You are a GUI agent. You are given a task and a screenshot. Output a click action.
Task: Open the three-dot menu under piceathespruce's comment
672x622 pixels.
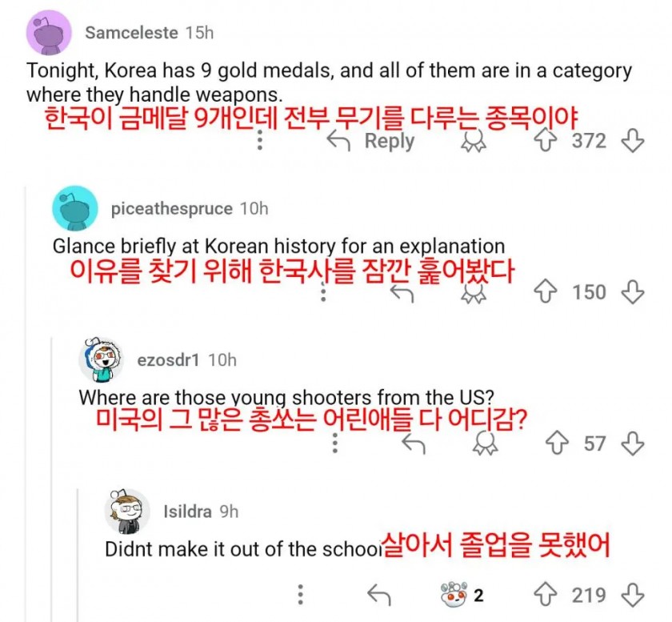pyautogui.click(x=323, y=291)
